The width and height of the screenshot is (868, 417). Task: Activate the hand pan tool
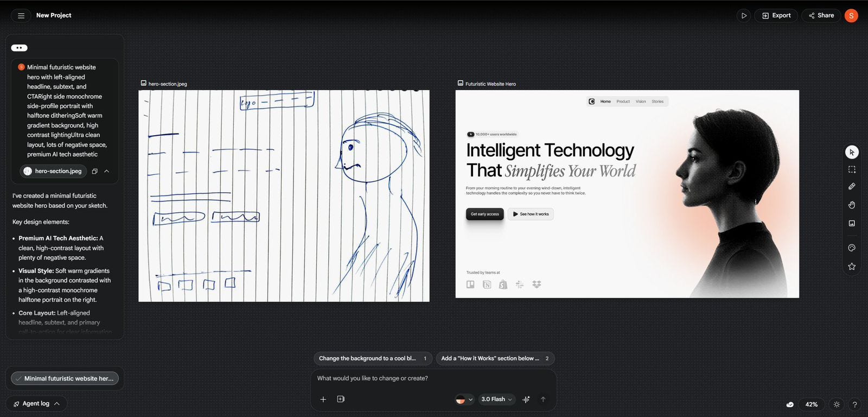point(852,205)
